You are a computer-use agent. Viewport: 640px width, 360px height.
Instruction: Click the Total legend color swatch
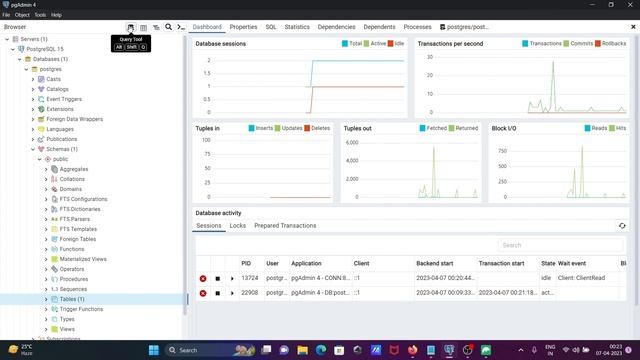(345, 43)
